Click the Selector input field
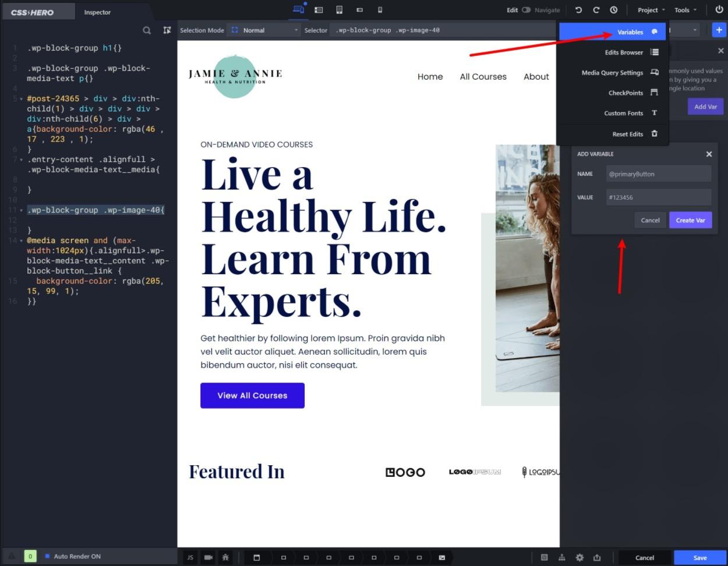728x566 pixels. pos(443,30)
